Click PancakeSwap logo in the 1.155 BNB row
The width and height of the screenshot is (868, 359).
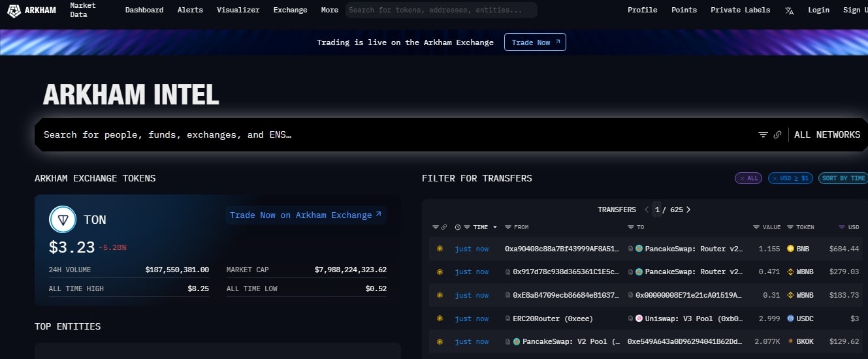[x=639, y=249]
